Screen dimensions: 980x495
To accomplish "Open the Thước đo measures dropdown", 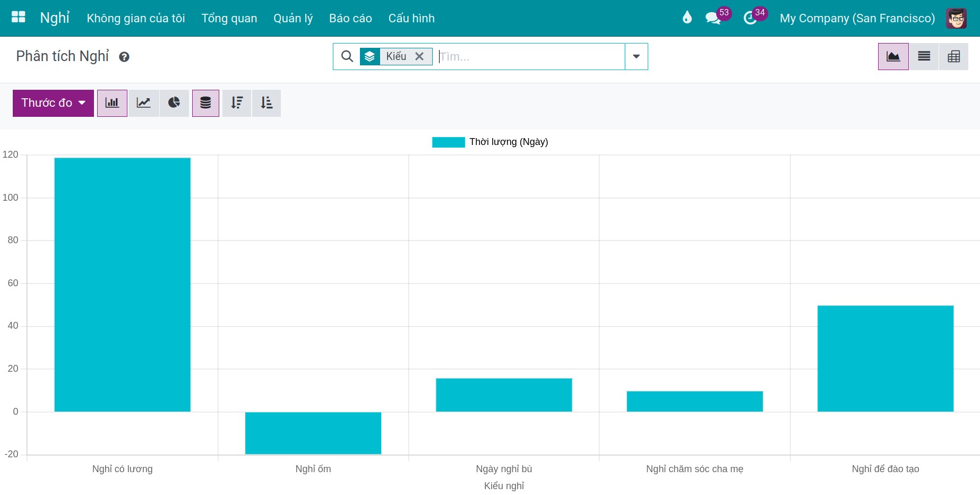I will (53, 103).
